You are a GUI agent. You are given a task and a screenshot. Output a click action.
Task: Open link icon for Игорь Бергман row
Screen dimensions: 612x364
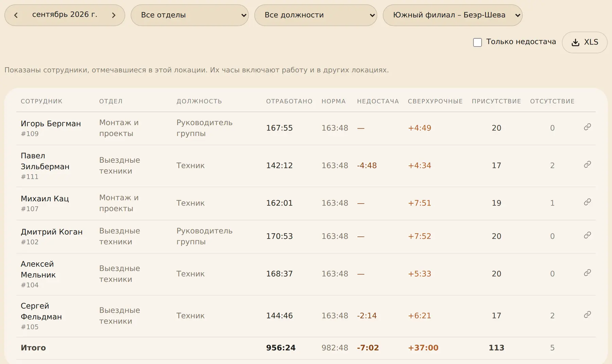[587, 127]
